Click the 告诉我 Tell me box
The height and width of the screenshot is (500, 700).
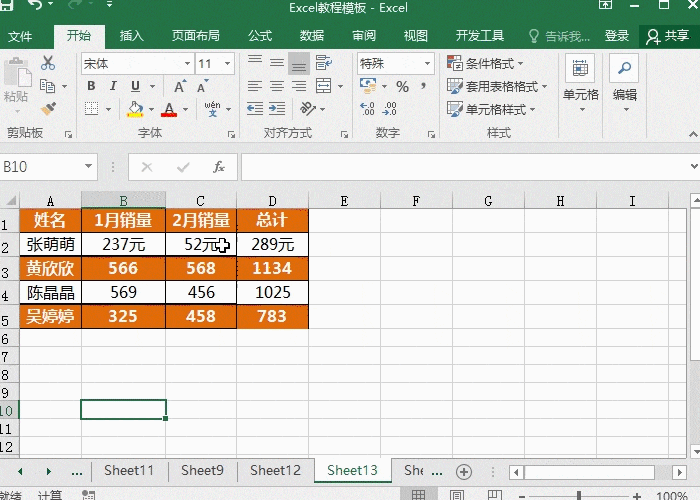click(559, 36)
